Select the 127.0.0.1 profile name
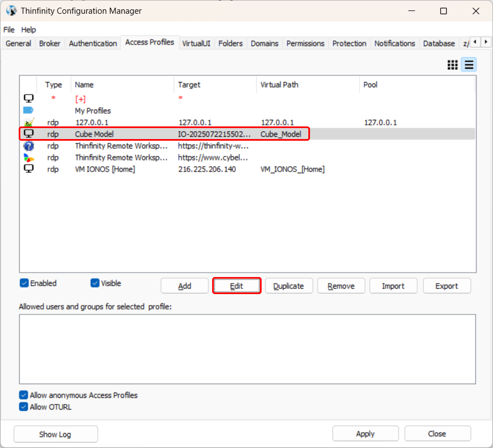This screenshot has width=493, height=448. point(92,122)
